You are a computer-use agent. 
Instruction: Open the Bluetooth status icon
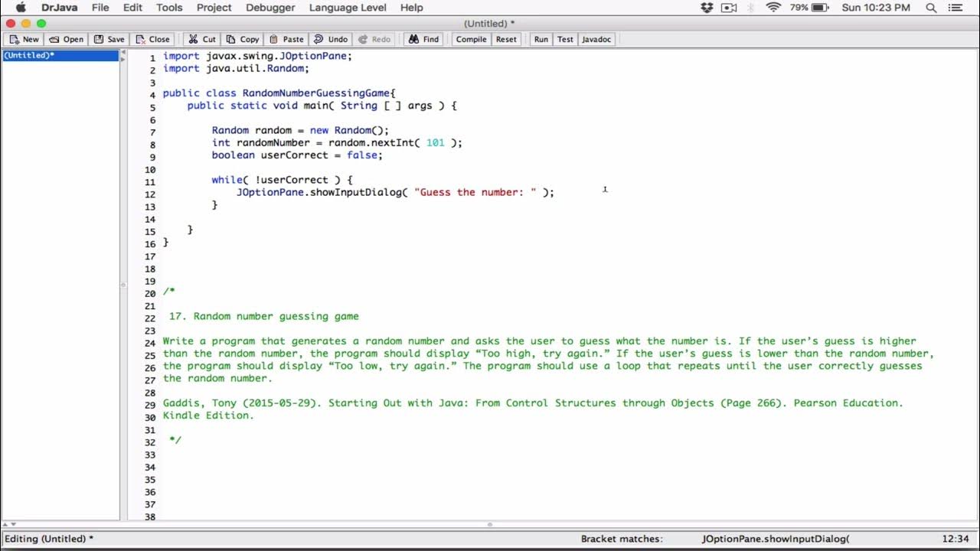(x=751, y=8)
